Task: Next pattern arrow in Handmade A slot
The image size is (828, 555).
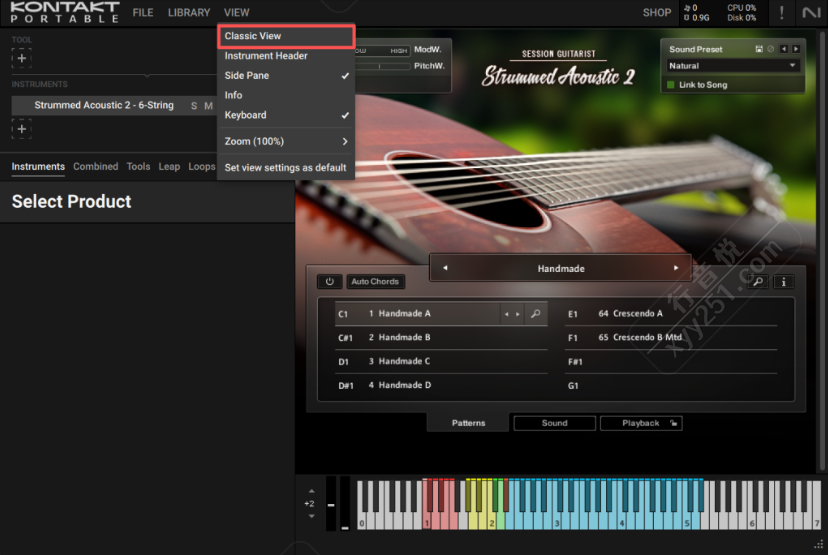Action: [518, 314]
